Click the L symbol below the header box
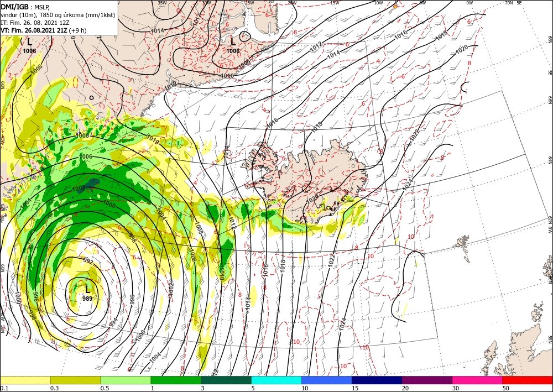Screen dimensions: 553x392 pyautogui.click(x=30, y=43)
